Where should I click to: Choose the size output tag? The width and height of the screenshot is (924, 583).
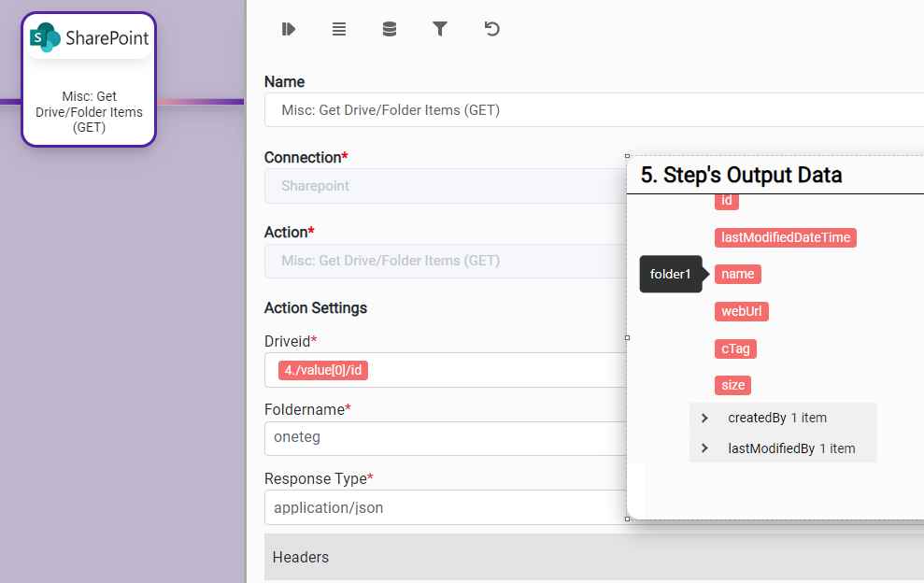733,385
